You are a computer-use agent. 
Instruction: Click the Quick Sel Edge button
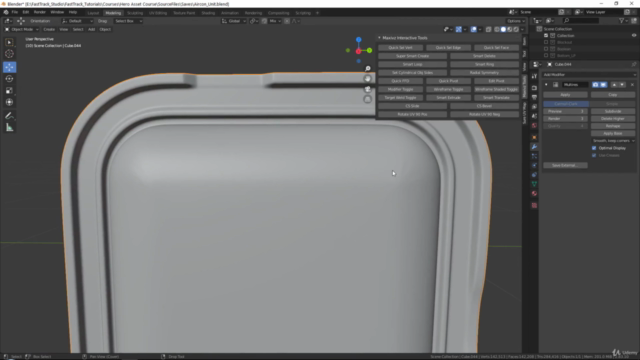tap(448, 48)
